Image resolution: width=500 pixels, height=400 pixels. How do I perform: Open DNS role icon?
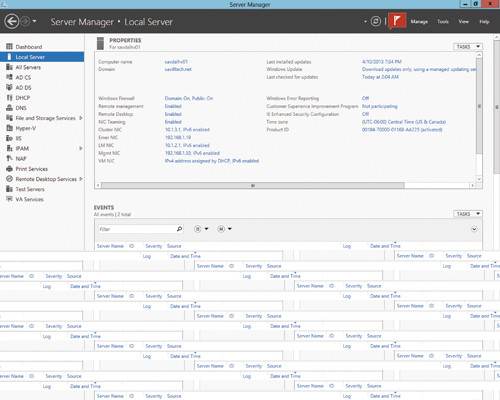pos(9,108)
